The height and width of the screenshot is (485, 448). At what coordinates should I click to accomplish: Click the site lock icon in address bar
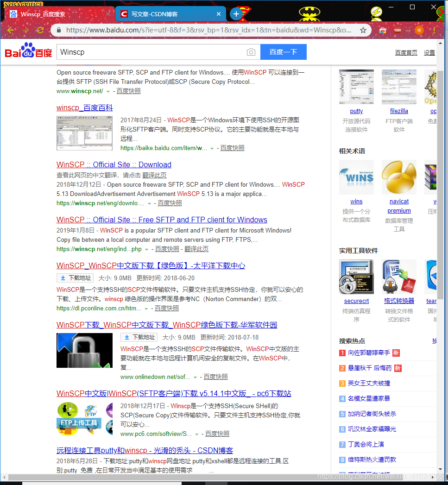tap(58, 30)
